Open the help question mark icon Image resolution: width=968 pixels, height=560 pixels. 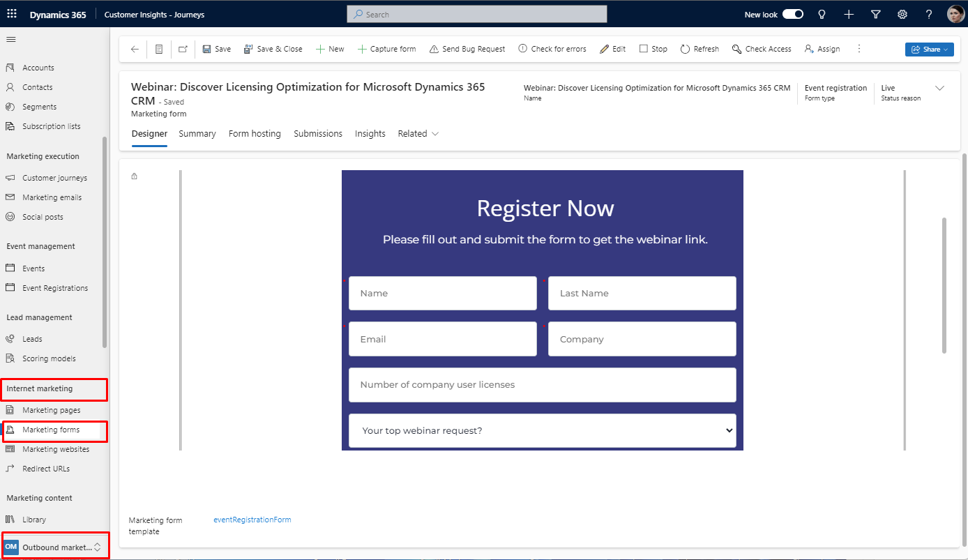929,14
